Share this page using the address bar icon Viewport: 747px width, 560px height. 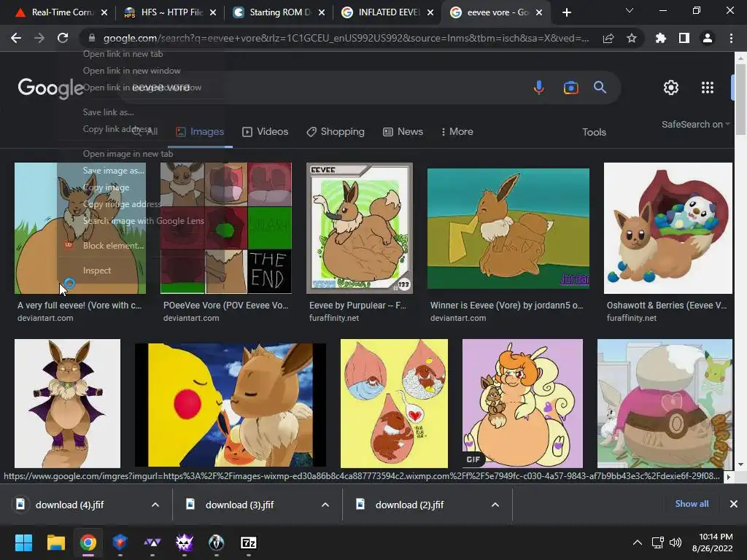point(608,38)
